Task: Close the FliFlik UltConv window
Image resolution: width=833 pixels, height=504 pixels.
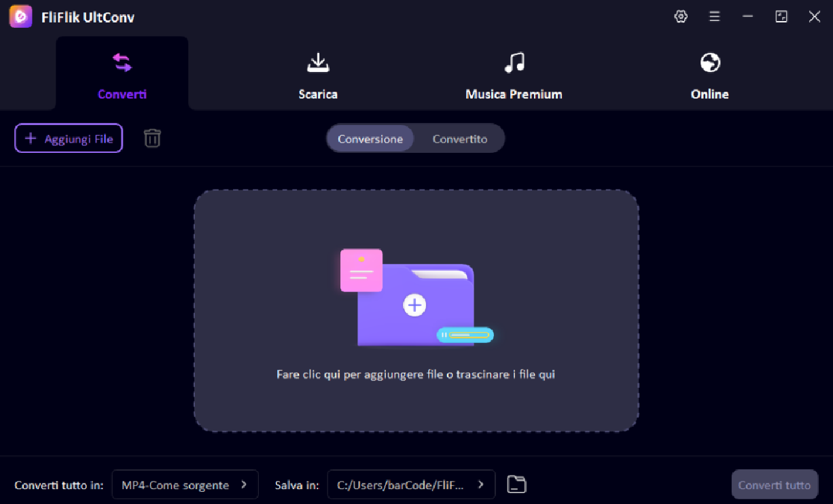Action: click(x=814, y=17)
